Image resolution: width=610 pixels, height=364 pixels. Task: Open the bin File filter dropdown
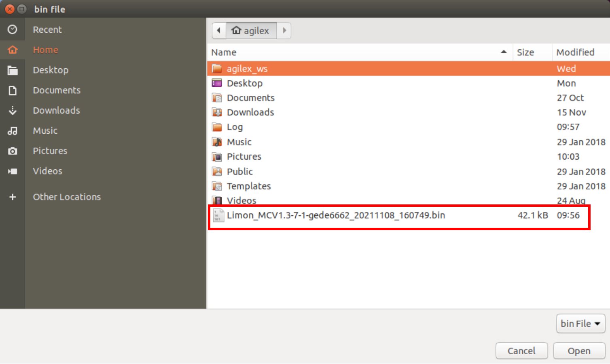[x=580, y=324]
